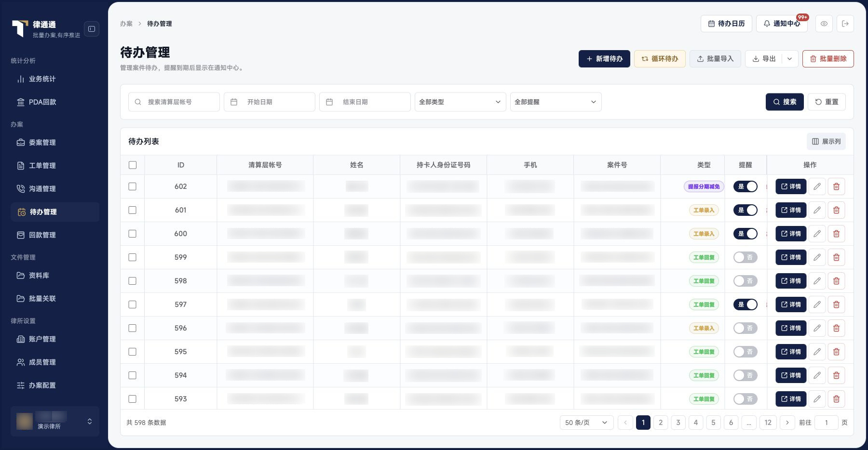Click the eye visibility icon in top bar
This screenshot has width=868, height=450.
pyautogui.click(x=824, y=24)
